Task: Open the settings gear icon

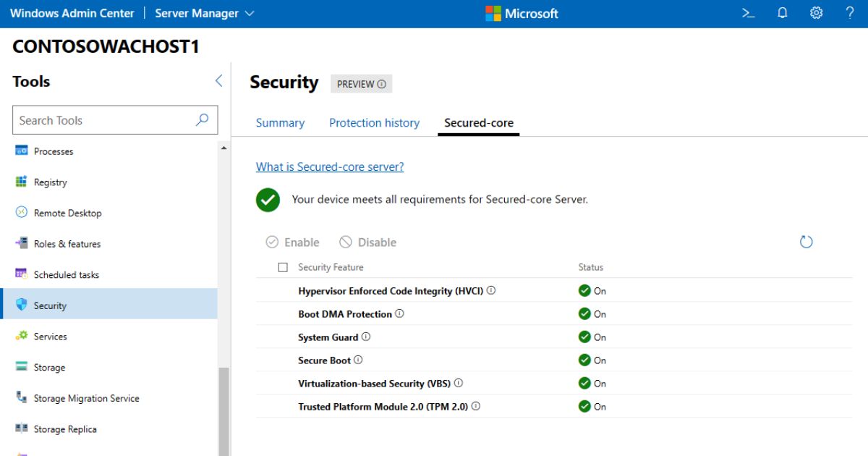Action: pos(816,13)
